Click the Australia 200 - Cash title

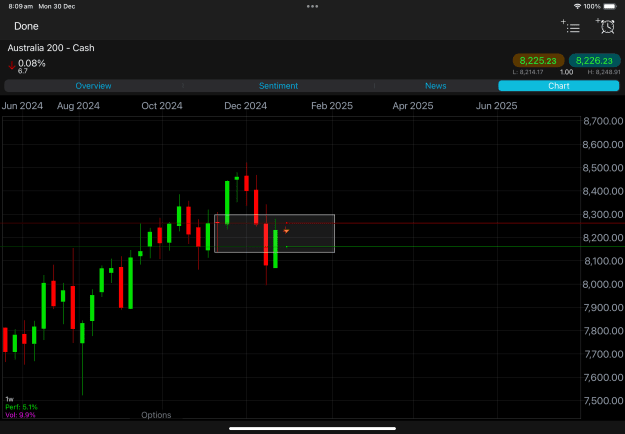click(x=51, y=48)
